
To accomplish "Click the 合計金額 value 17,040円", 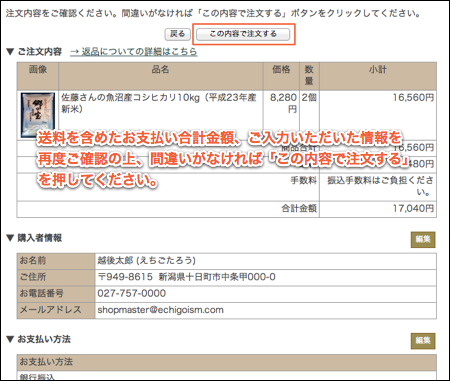I will (x=413, y=209).
